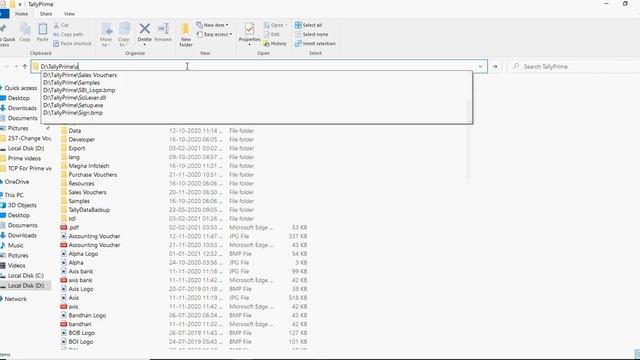
Task: Select the Purchase Vouchers folder
Action: coord(93,175)
